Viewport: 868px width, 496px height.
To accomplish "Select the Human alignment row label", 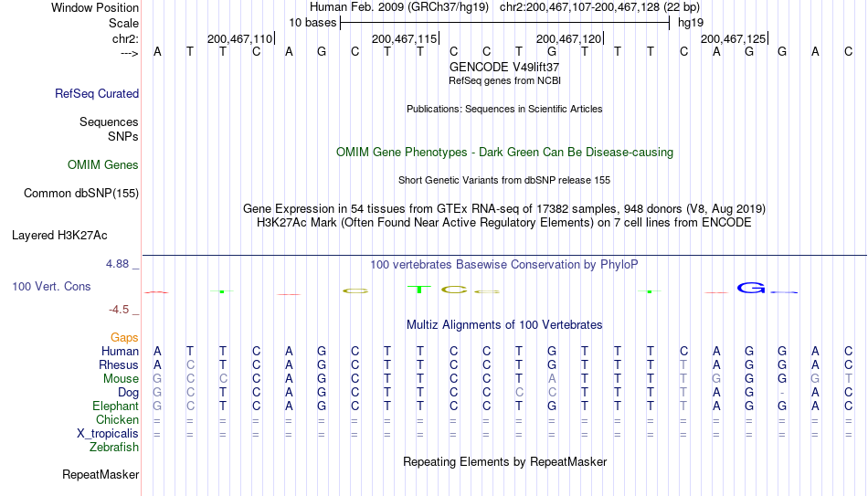I will click(120, 352).
